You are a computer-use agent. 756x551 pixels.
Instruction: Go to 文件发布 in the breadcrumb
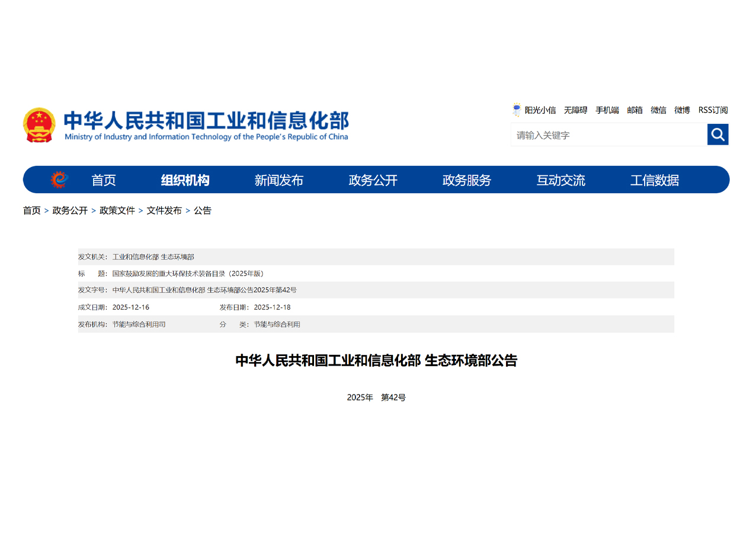coord(164,210)
